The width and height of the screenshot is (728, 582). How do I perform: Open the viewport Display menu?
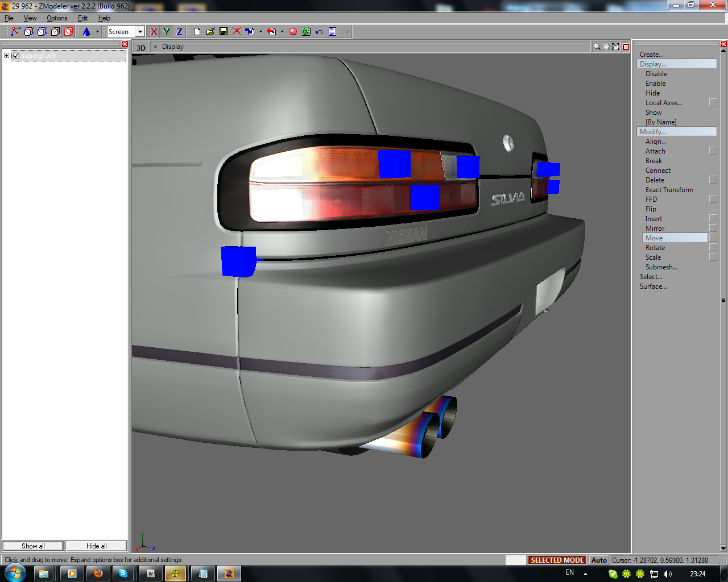[x=173, y=47]
